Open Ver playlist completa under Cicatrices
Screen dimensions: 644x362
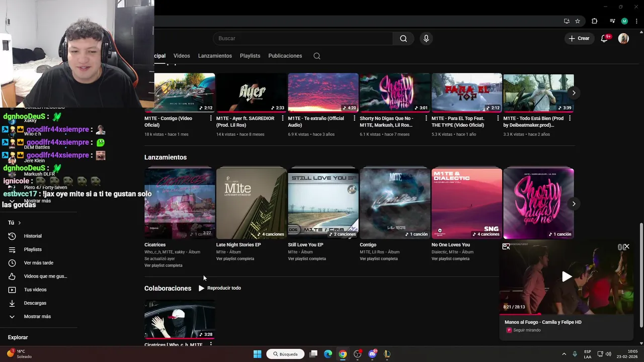[x=164, y=265]
